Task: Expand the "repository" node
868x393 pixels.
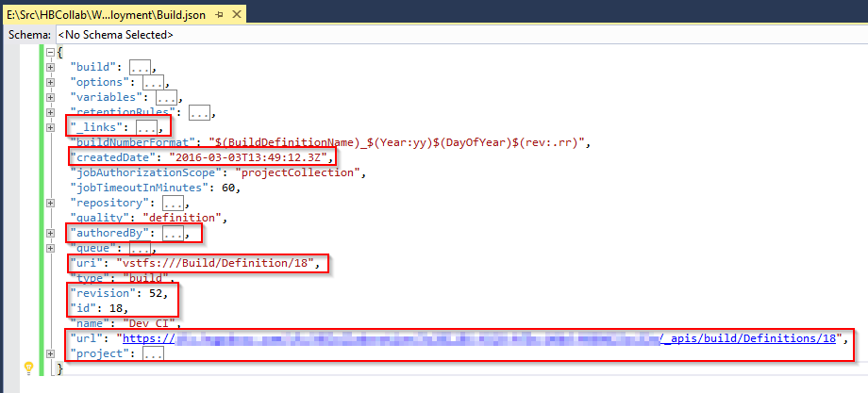Action: pos(50,203)
